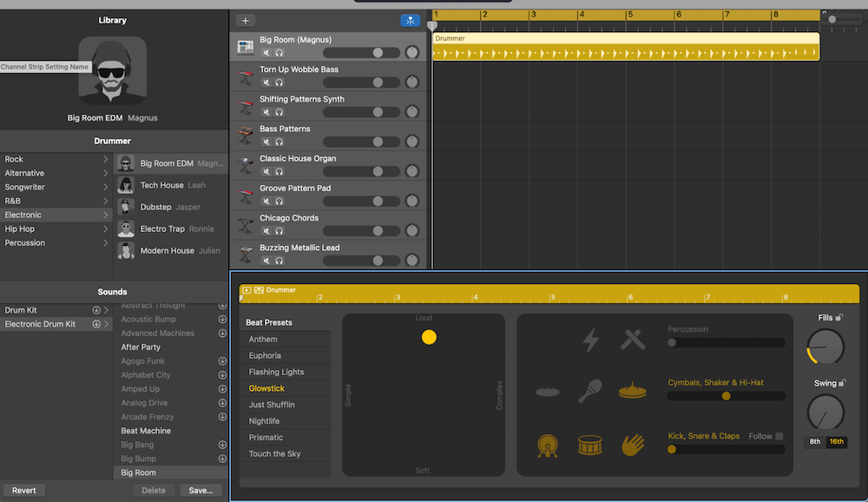This screenshot has height=502, width=868.
Task: Select the snare drum icon
Action: (x=590, y=446)
